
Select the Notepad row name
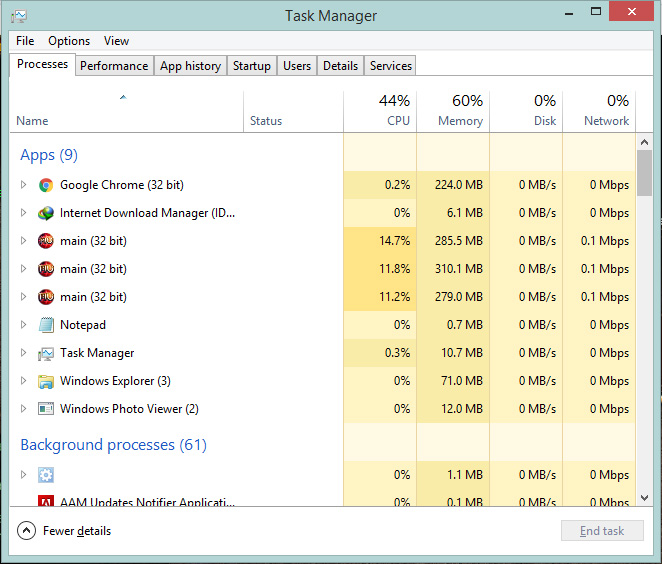(x=83, y=325)
